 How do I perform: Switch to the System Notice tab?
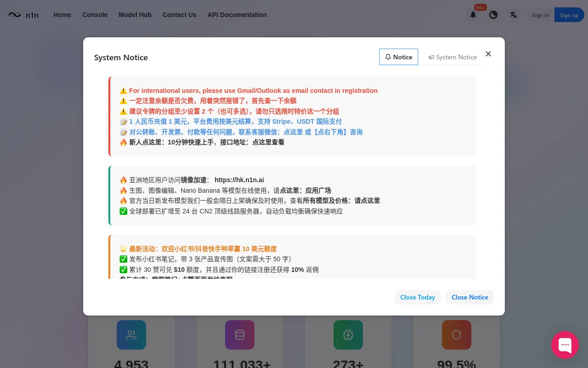pyautogui.click(x=452, y=57)
